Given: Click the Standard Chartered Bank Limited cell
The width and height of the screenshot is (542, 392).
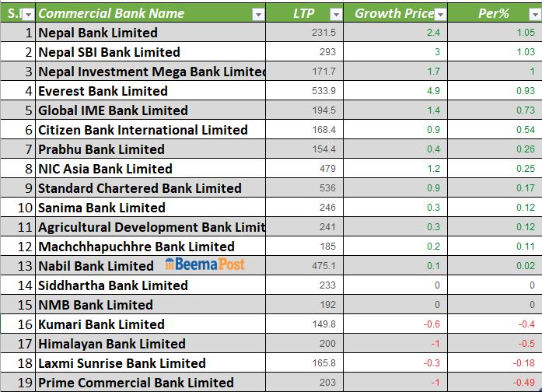Looking at the screenshot, I should click(140, 188).
